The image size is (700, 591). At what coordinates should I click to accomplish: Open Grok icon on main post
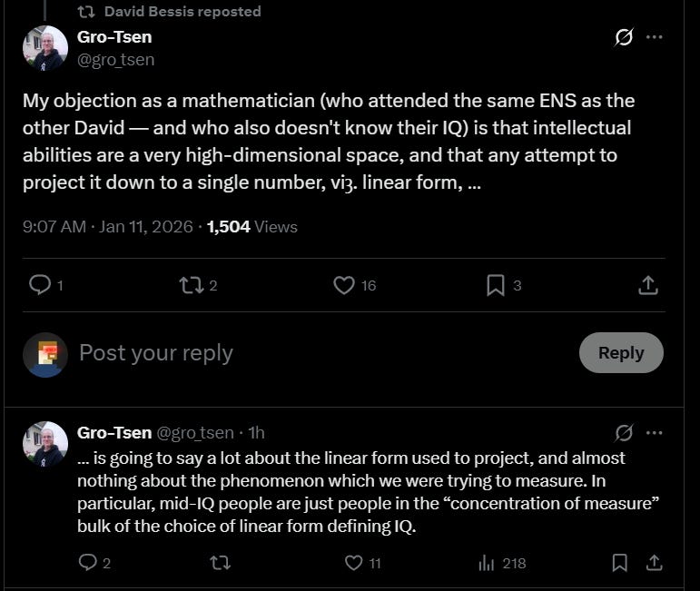pyautogui.click(x=624, y=37)
